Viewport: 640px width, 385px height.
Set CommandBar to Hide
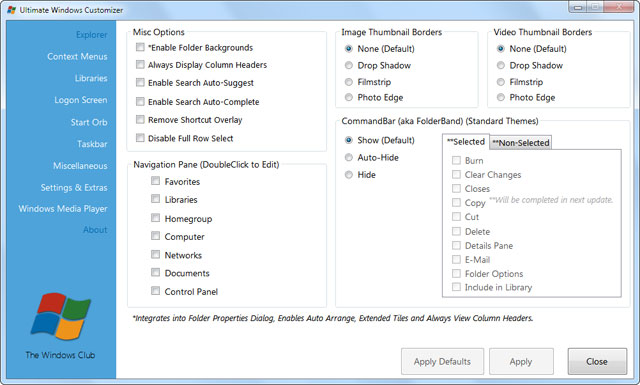[349, 175]
